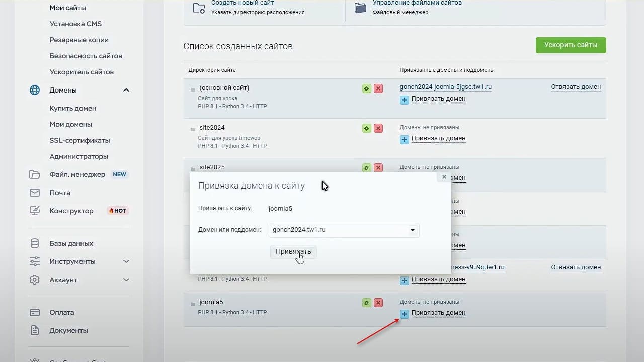Click the joomla5 directory name in list
644x362 pixels.
(211, 302)
